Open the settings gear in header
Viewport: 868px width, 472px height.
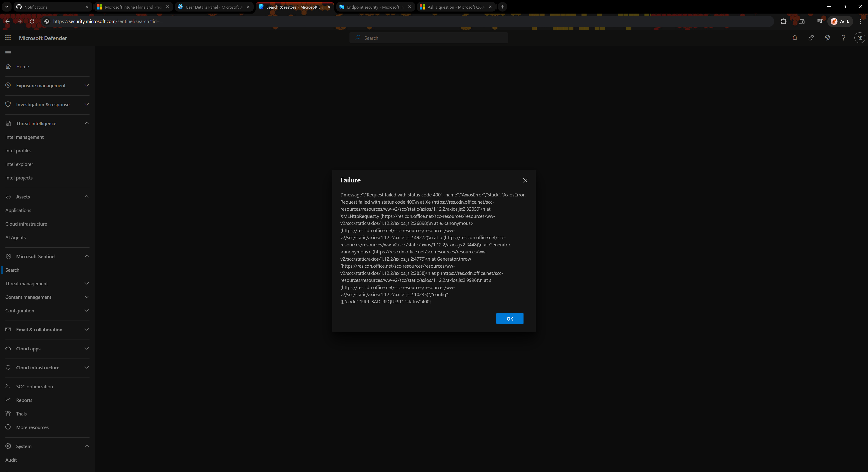(x=827, y=38)
